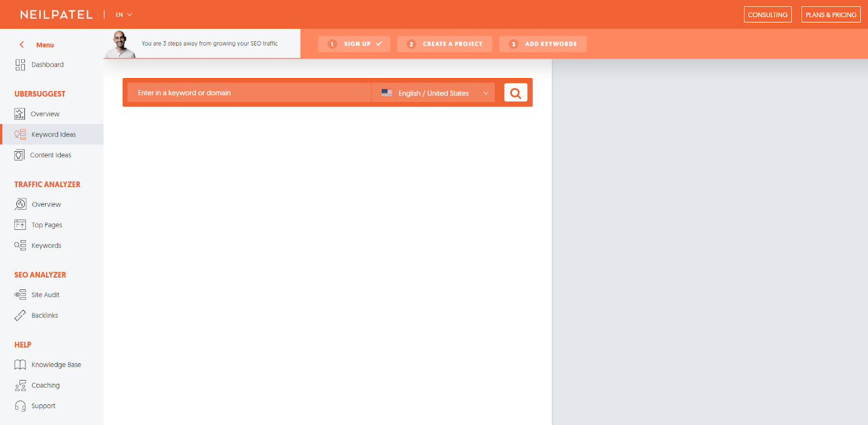Click the Support headset icon
Image resolution: width=868 pixels, height=425 pixels.
(x=20, y=406)
